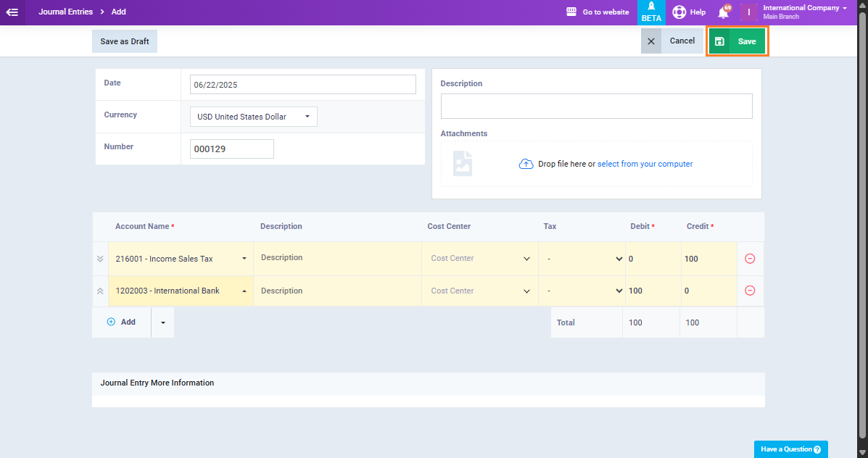Move the International Bank row up

click(x=100, y=291)
